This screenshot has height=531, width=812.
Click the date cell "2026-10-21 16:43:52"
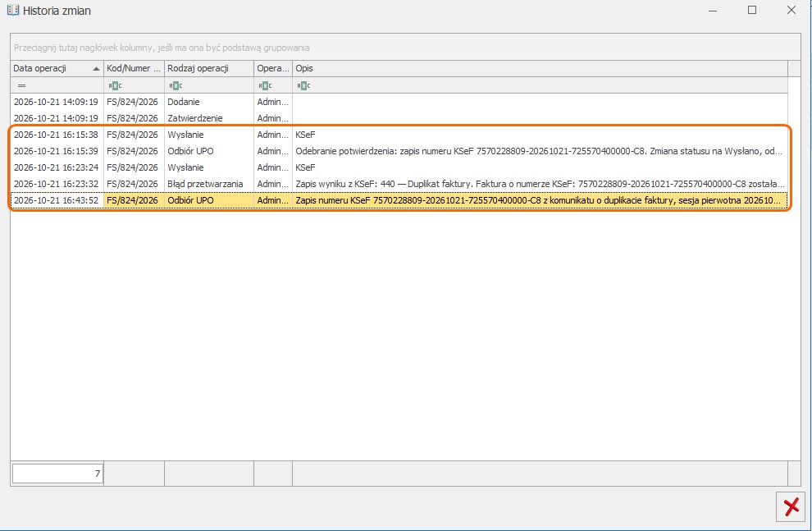[57, 200]
